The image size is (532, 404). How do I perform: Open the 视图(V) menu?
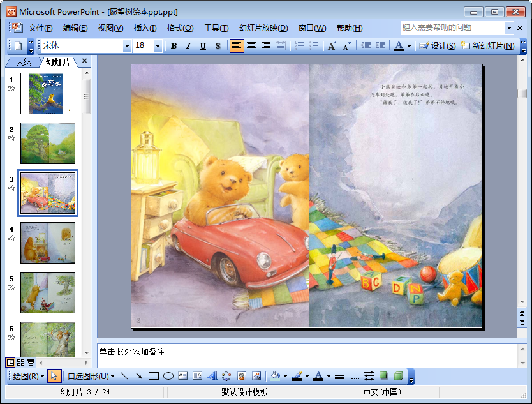click(110, 28)
